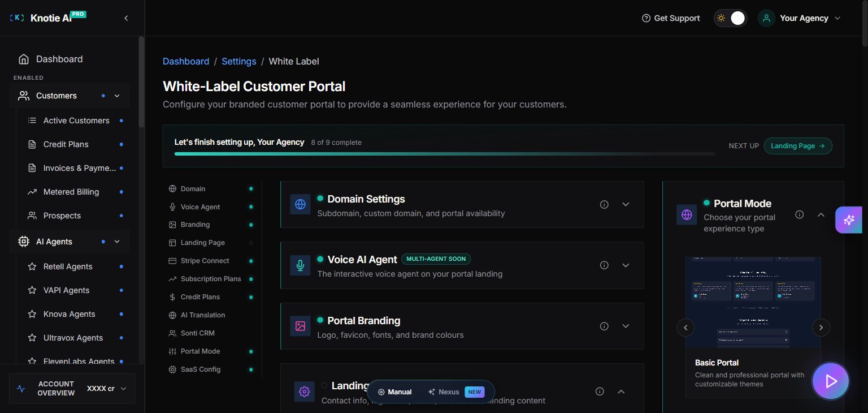
Task: Show info for the Landing section
Action: pos(600,392)
